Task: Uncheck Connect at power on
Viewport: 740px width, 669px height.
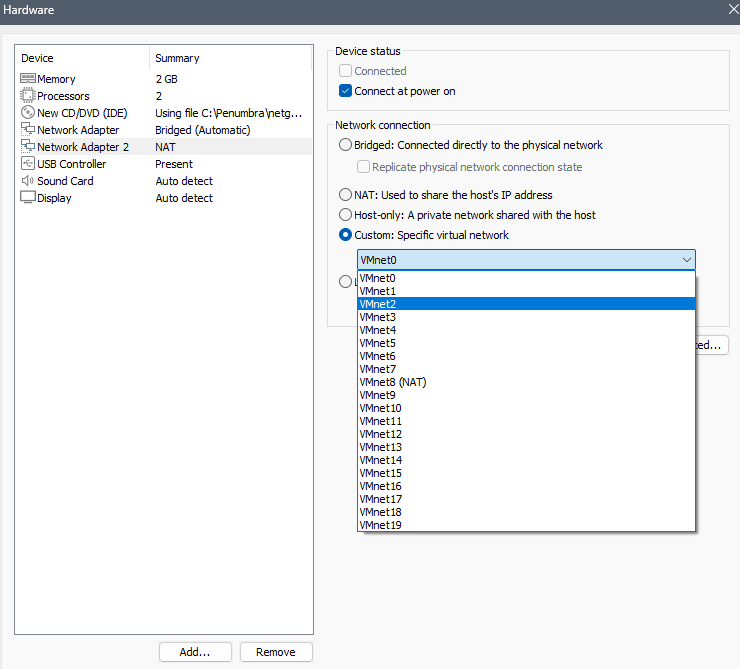Action: click(x=345, y=91)
